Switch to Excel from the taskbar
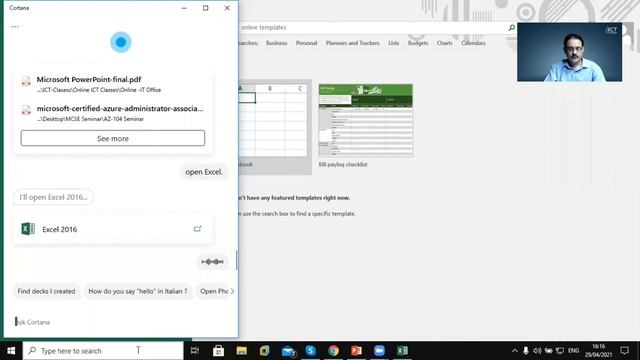Screen dimensions: 640x360 click(402, 351)
